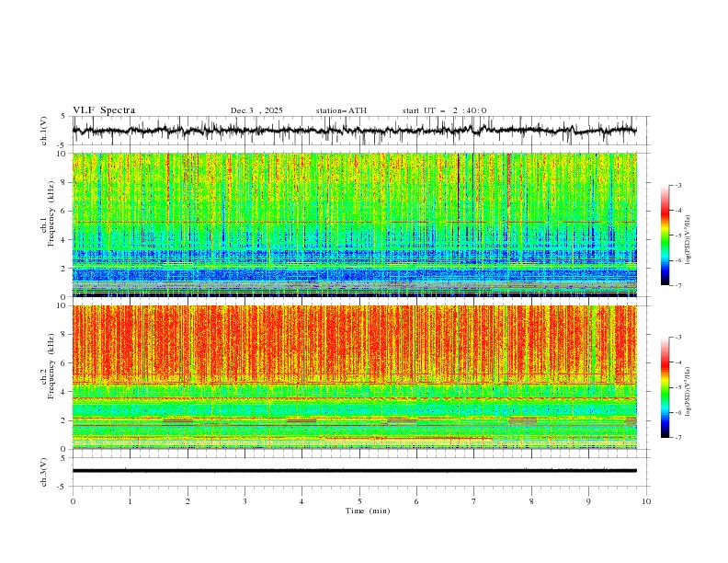Select the upper "log(PSD)(V²/Hz)" color bar label
The image size is (728, 563).
(x=688, y=240)
